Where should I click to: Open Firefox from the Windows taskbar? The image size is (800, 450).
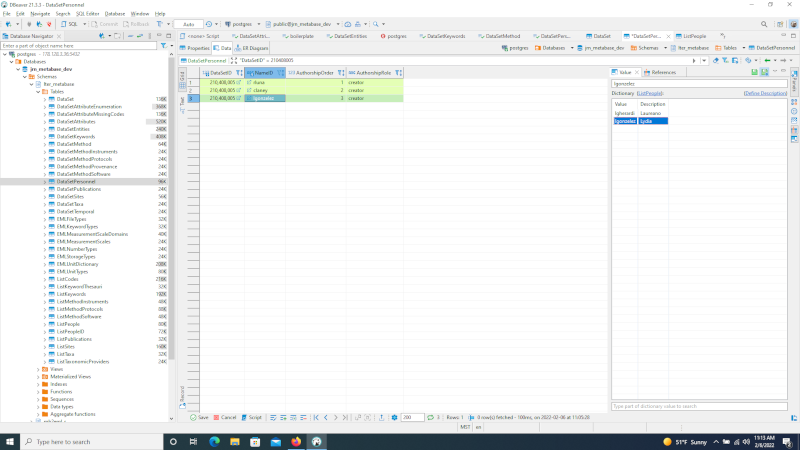click(296, 441)
